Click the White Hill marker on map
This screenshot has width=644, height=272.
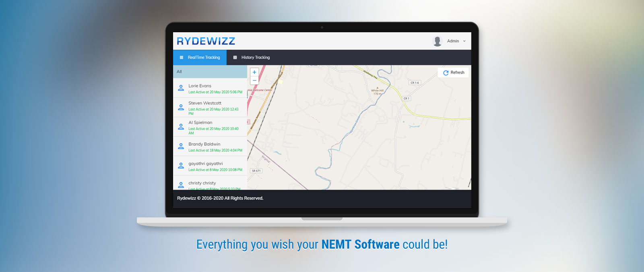[377, 91]
